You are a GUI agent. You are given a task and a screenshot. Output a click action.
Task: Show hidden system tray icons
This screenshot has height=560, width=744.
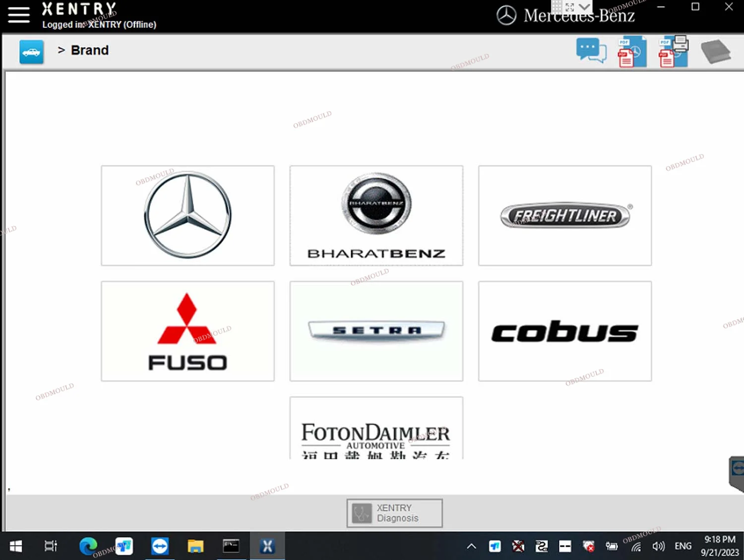(471, 546)
